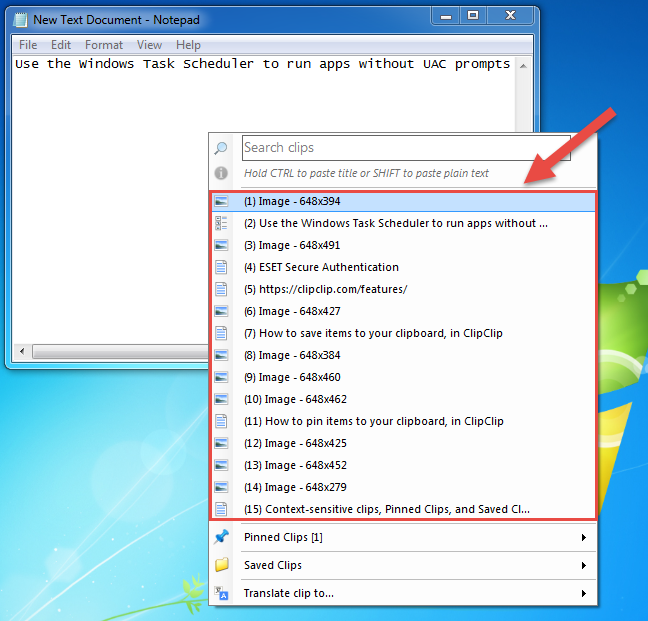Expand the Translate clip to submenu arrow
The height and width of the screenshot is (621, 648).
584,593
